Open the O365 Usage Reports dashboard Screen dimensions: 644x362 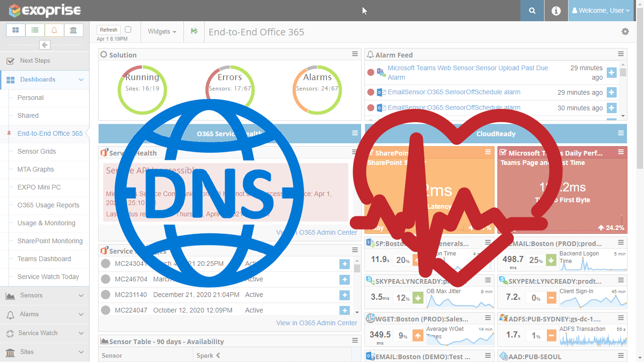[x=48, y=205]
